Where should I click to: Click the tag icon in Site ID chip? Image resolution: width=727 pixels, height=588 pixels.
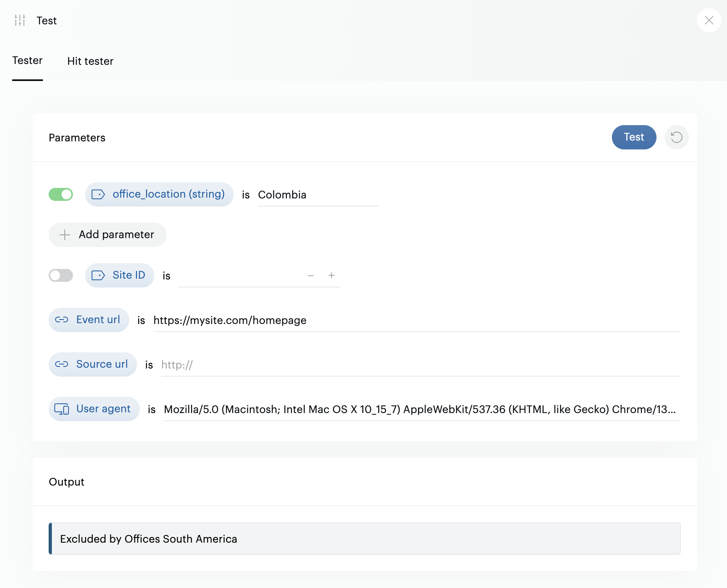tap(98, 275)
